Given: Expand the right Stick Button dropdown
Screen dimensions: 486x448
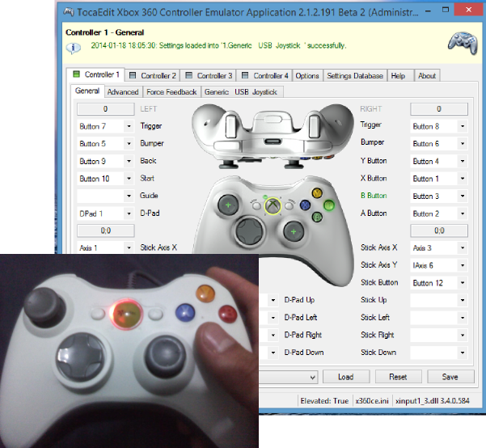Looking at the screenshot, I should point(463,283).
